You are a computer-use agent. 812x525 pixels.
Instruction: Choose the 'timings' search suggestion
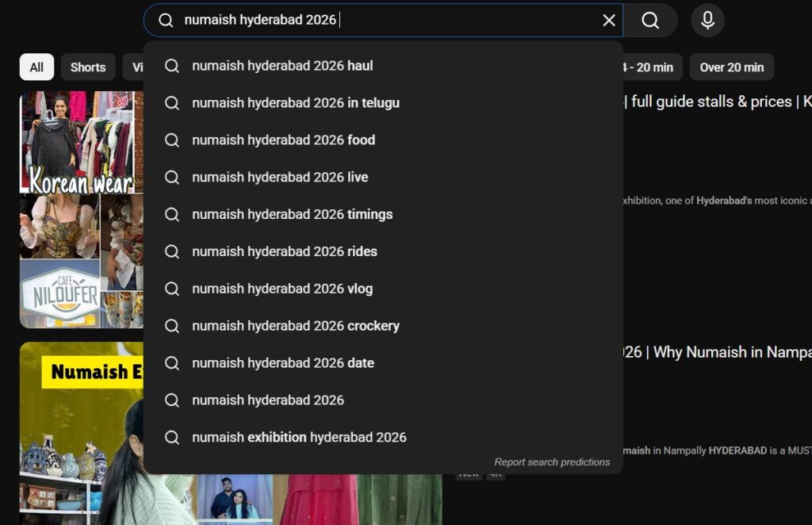292,215
